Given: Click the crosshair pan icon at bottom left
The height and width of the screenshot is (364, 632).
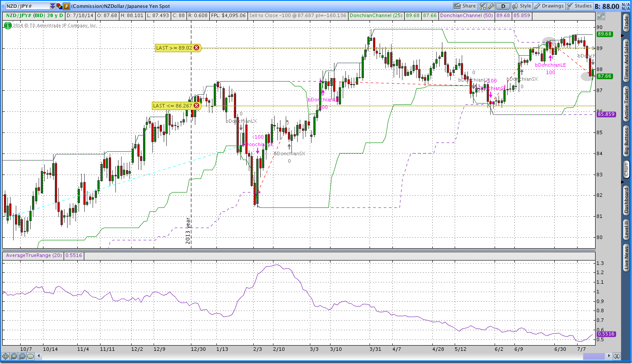Looking at the screenshot, I should click(6, 356).
